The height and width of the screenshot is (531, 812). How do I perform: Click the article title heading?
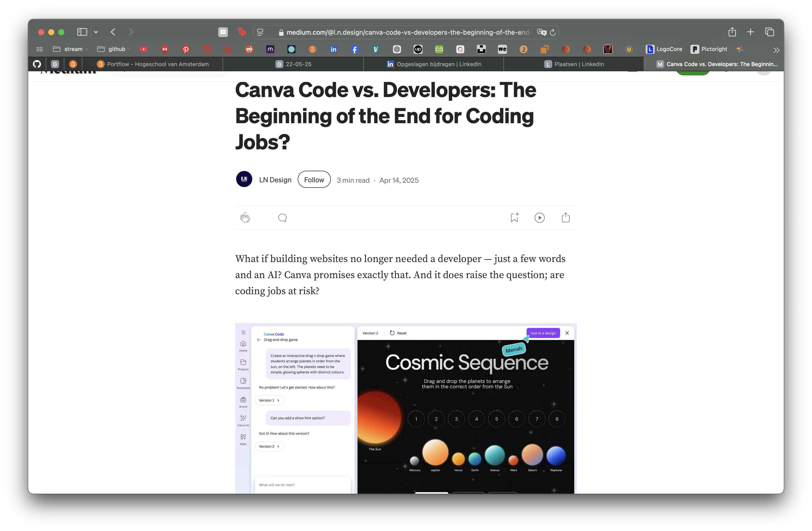click(386, 116)
